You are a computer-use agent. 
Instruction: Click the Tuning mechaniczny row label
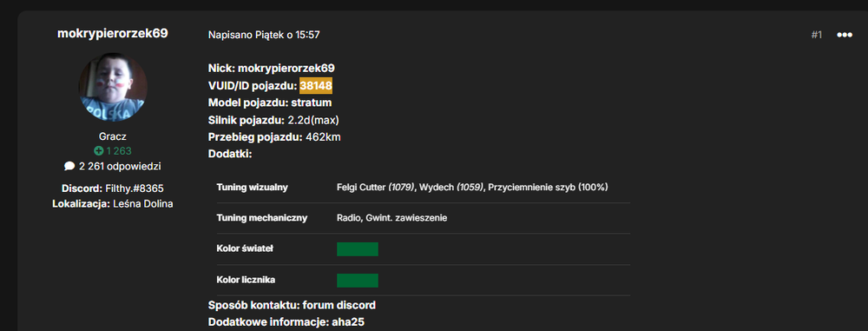262,218
